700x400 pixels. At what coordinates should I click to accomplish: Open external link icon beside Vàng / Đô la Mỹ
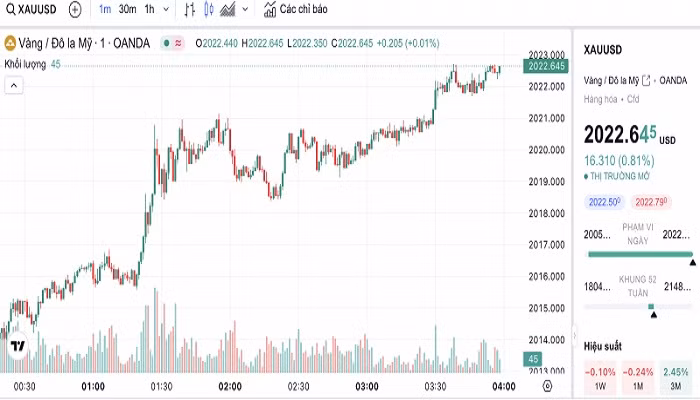646,81
